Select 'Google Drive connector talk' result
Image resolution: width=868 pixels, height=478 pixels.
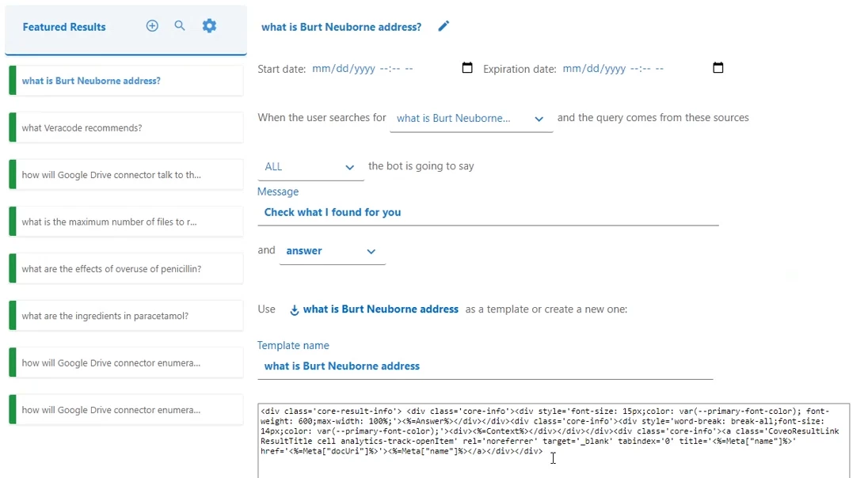point(127,175)
